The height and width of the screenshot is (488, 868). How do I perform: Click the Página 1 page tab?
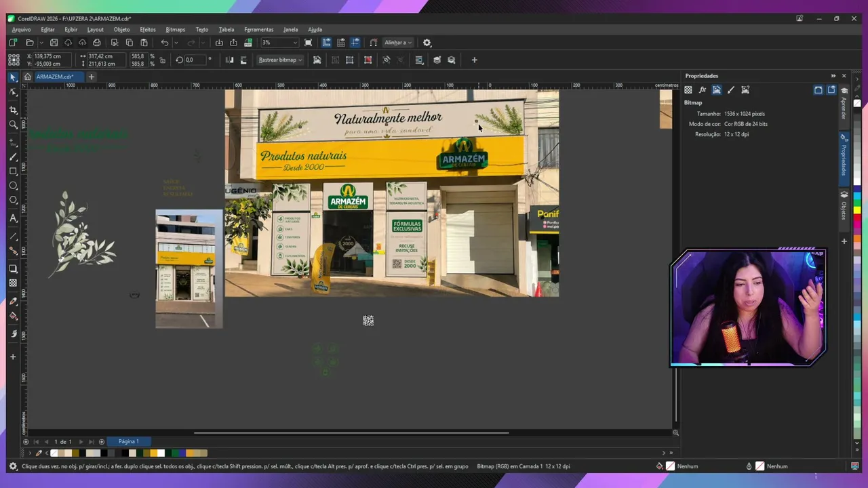128,441
